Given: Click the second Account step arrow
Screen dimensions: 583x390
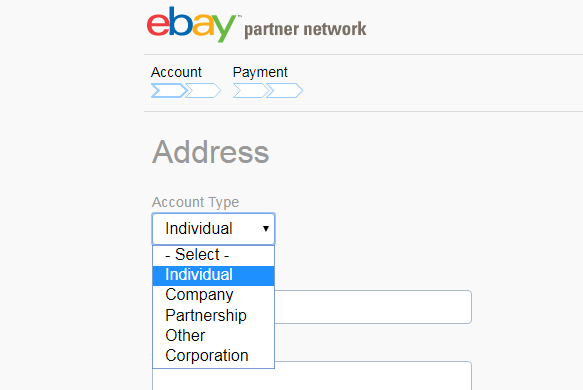Looking at the screenshot, I should click(x=203, y=91).
